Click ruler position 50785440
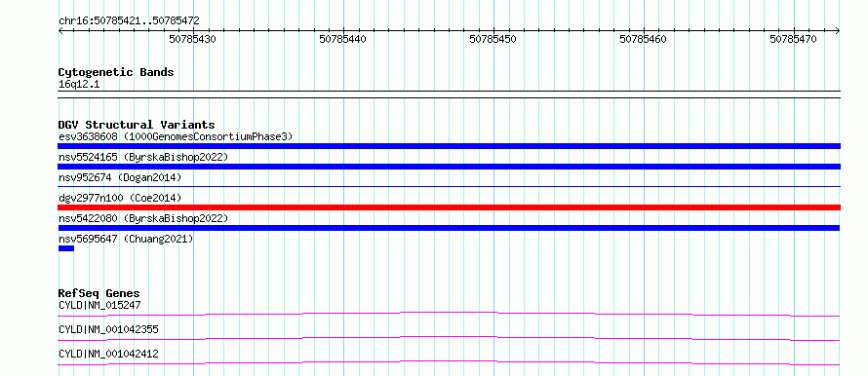 pos(343,39)
